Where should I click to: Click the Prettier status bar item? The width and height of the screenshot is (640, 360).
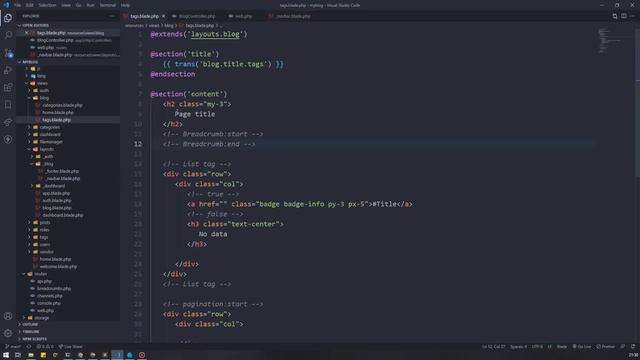tap(606, 347)
